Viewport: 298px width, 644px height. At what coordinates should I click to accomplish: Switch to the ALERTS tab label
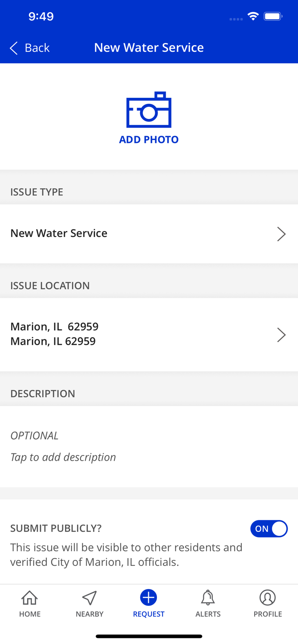point(208,614)
